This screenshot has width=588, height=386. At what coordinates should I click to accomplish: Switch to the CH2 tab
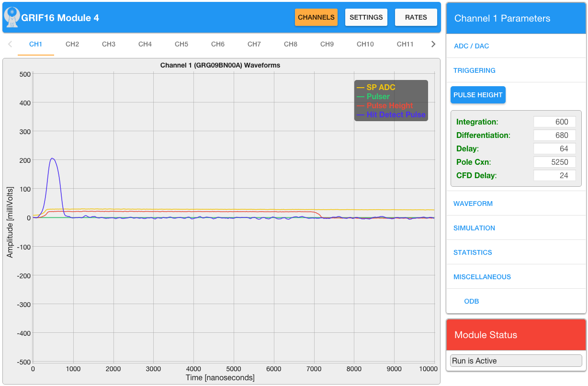tap(72, 44)
